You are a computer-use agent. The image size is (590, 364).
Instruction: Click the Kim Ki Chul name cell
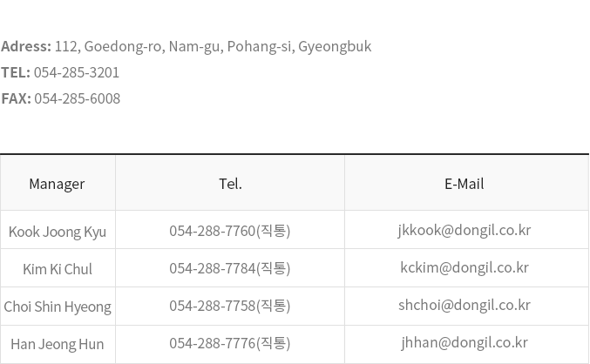[58, 269]
